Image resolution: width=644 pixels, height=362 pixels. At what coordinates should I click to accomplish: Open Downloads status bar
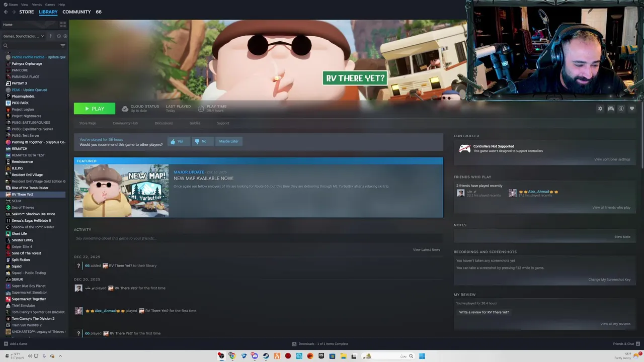point(320,344)
